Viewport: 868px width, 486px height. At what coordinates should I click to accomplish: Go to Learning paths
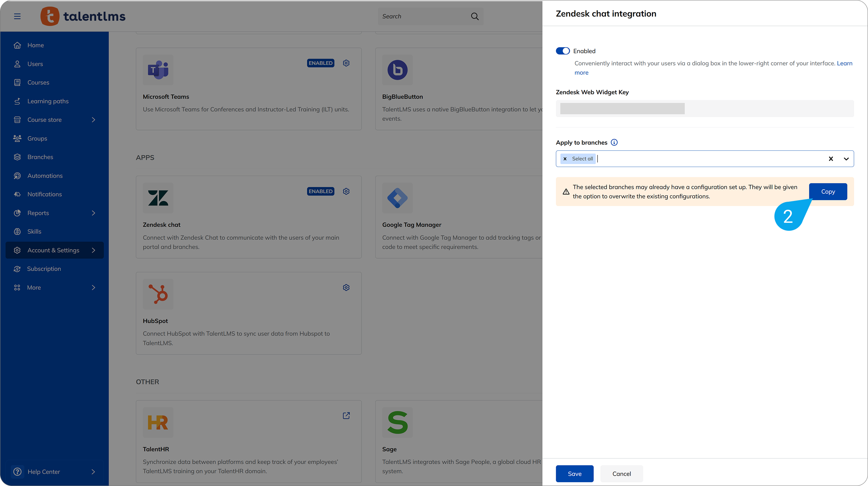[48, 101]
